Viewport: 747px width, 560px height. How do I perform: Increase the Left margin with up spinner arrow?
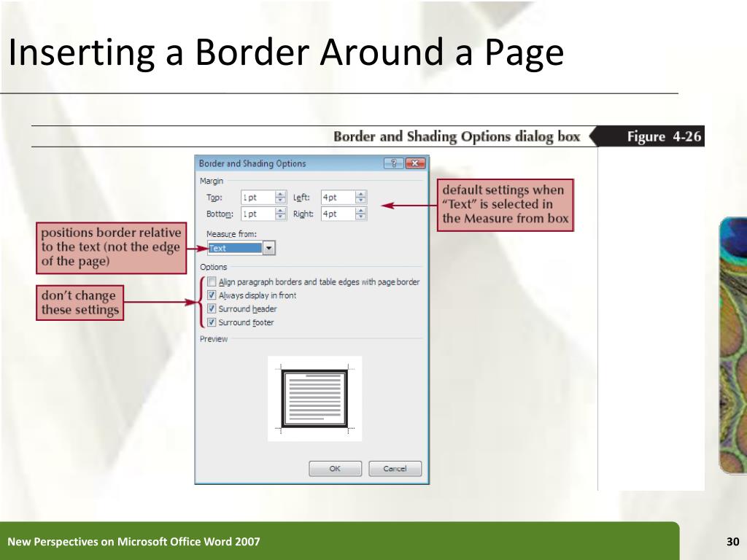pos(361,194)
